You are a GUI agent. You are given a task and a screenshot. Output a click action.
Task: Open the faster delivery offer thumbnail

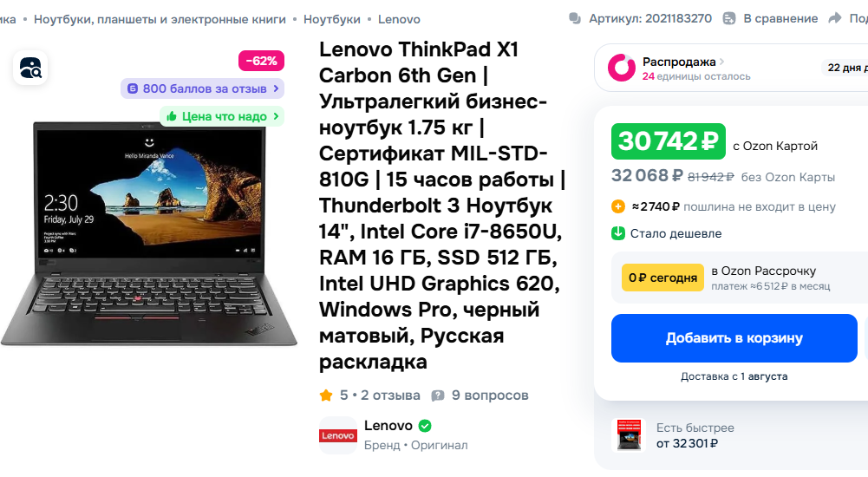pyautogui.click(x=629, y=435)
